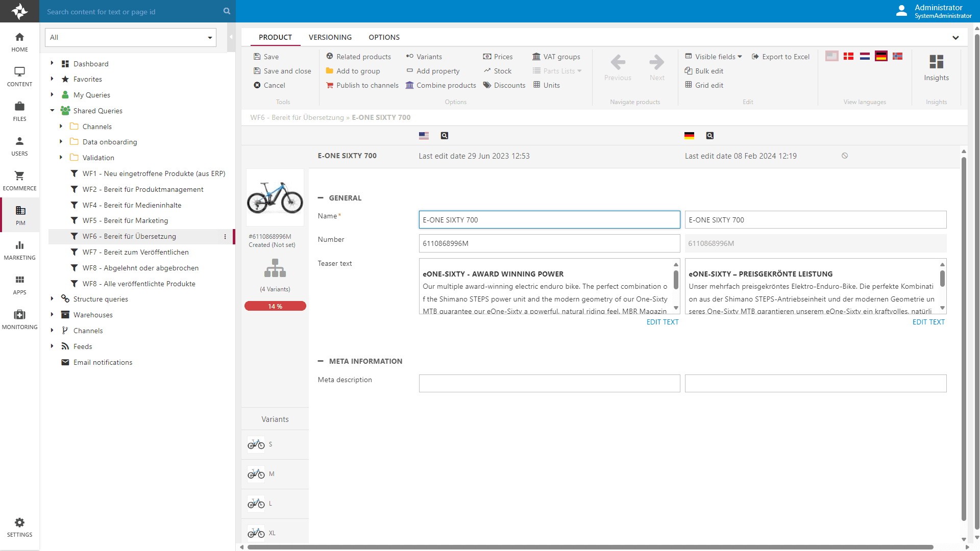Select the VERSIONING tab
Viewport: 980px width, 551px height.
tap(330, 37)
